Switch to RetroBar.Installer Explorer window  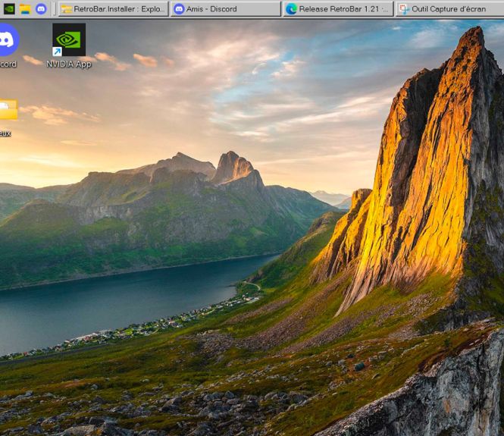(x=114, y=9)
